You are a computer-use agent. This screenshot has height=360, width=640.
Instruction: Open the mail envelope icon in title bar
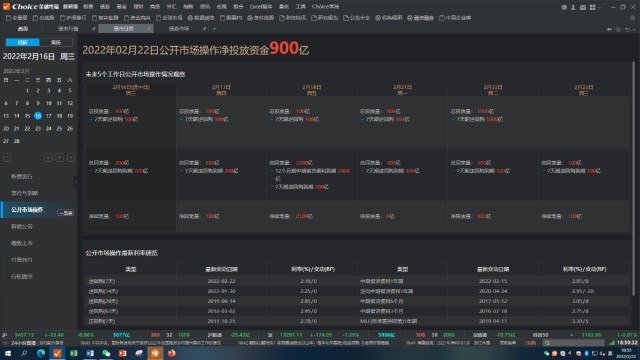pos(583,7)
